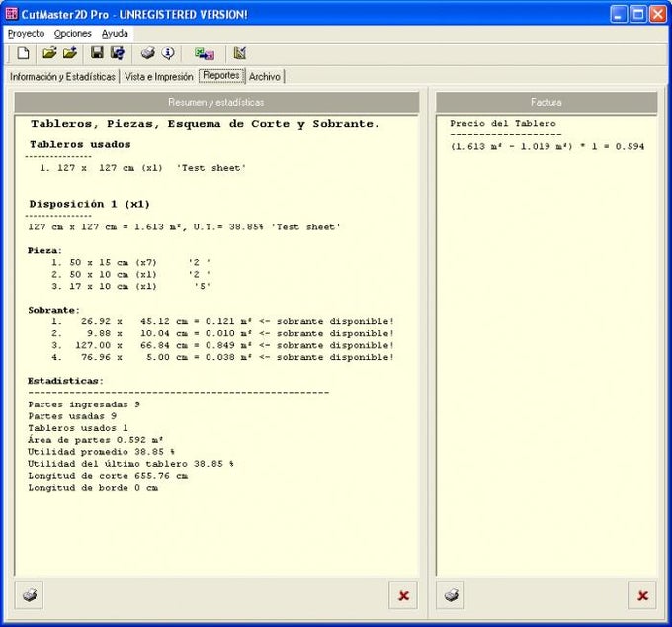
Task: Click the Save floppy disk icon
Action: pyautogui.click(x=97, y=53)
